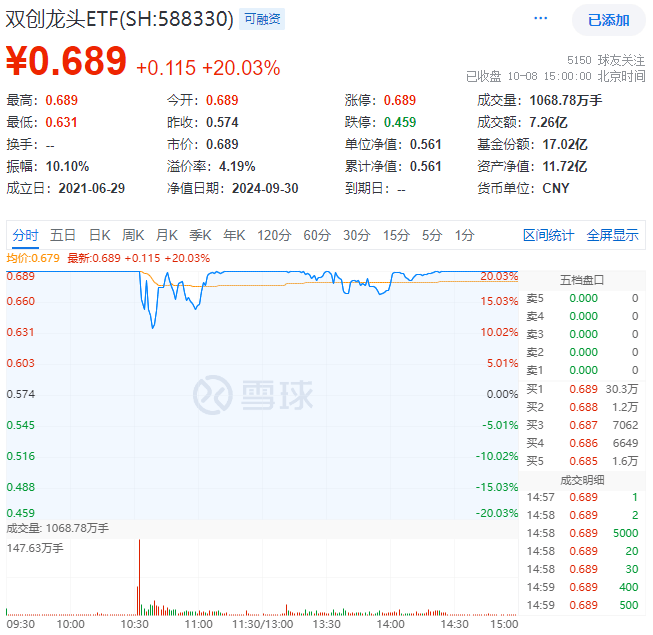Open the 季K quarterly chart tab
The image size is (653, 635).
click(200, 235)
